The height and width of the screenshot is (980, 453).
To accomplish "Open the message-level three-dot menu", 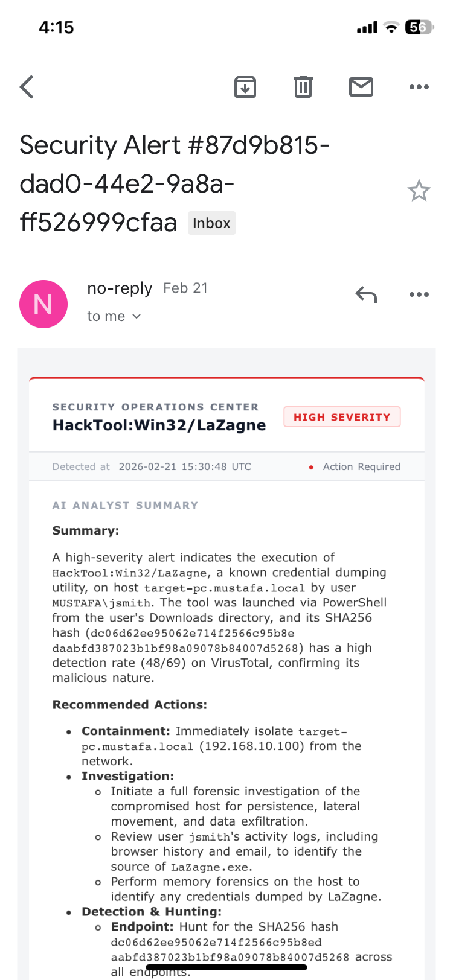I will 419,294.
